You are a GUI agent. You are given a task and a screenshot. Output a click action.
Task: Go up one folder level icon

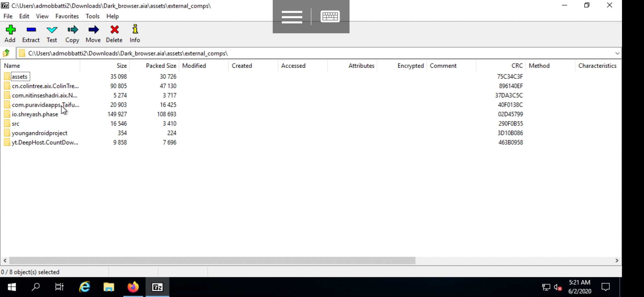(x=6, y=53)
